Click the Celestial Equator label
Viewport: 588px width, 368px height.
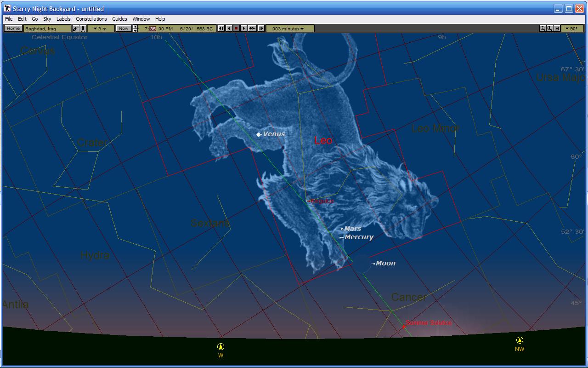59,37
